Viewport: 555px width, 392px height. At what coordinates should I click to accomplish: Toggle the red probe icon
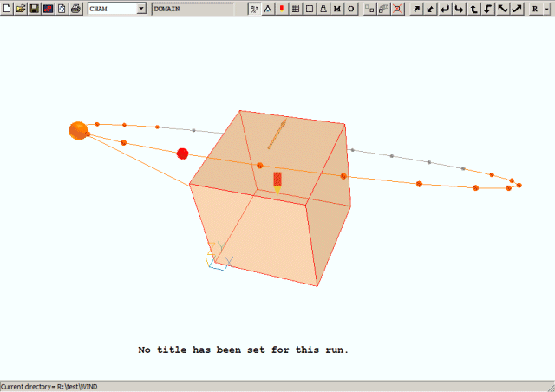click(x=282, y=9)
